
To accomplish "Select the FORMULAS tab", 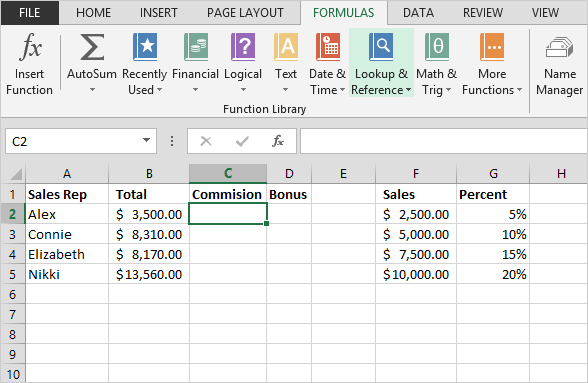I will click(344, 13).
